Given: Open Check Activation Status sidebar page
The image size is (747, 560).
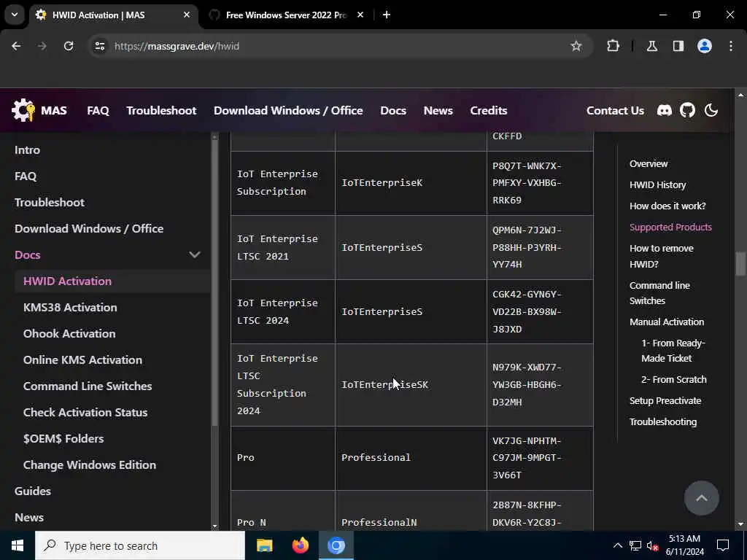Looking at the screenshot, I should point(85,413).
